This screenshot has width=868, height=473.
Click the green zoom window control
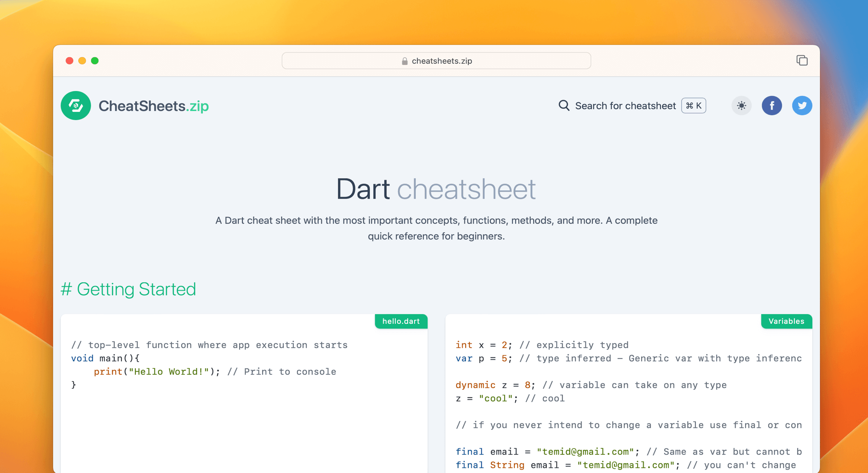pos(95,61)
